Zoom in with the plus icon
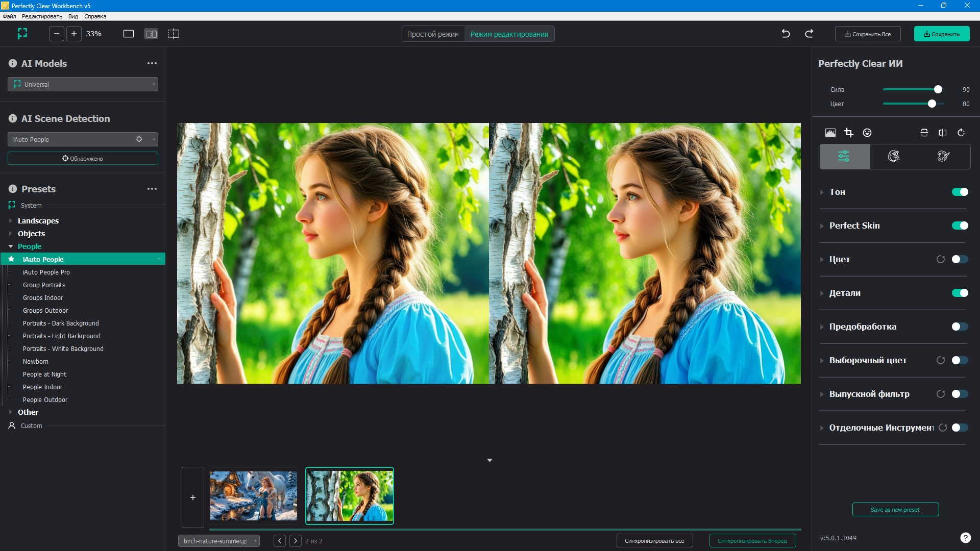Image resolution: width=980 pixels, height=551 pixels. pyautogui.click(x=74, y=34)
